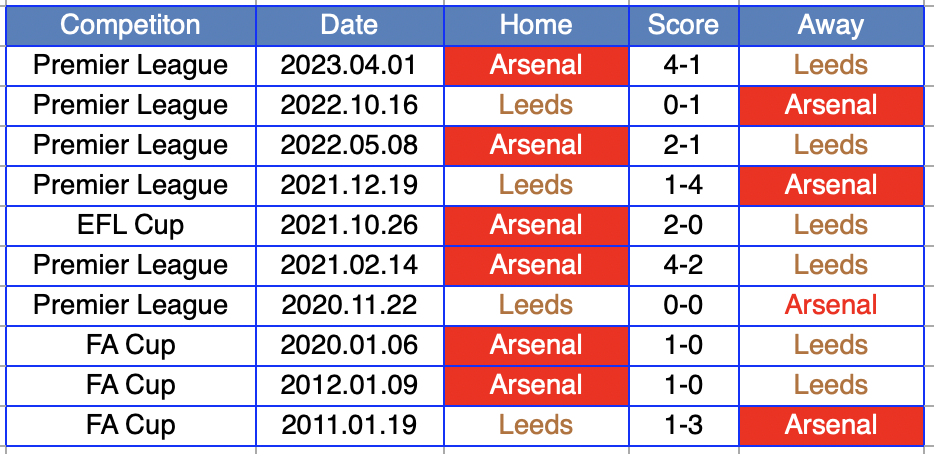Screen dimensions: 934x454
Task: Click the score cell showing 4-2
Action: (684, 266)
